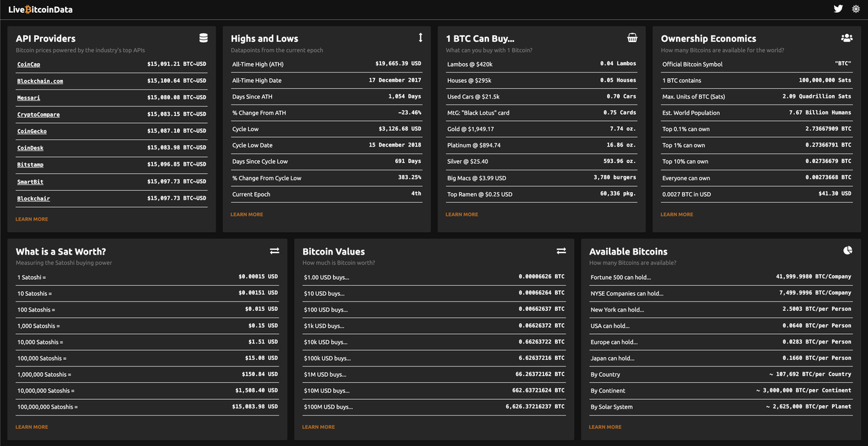868x446 pixels.
Task: Click the '15 December 2018' cycle low date
Action: [395, 145]
